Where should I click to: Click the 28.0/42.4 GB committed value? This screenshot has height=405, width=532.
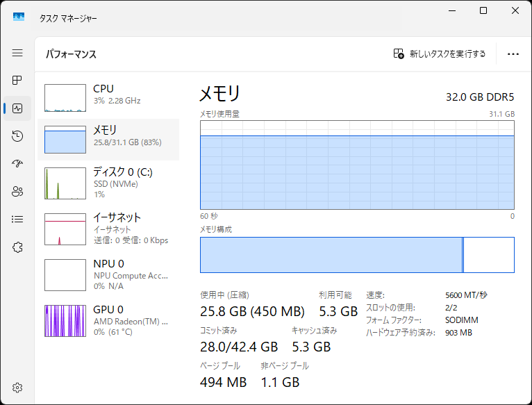click(x=239, y=347)
